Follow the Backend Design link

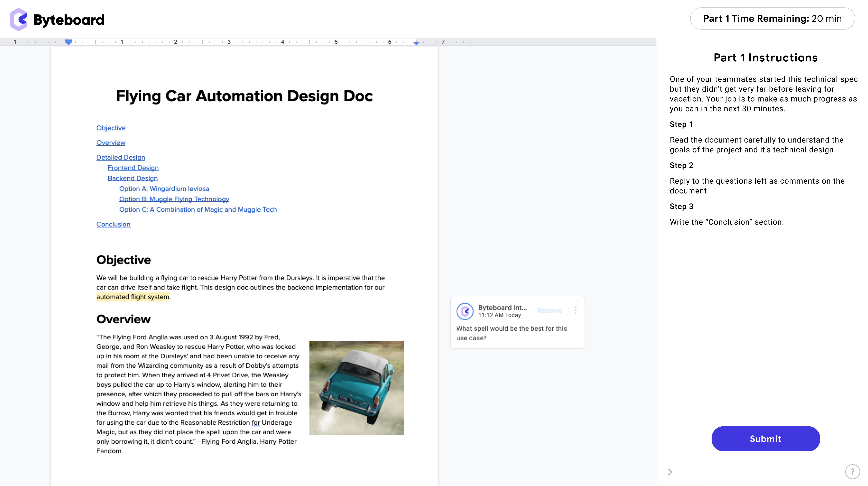pos(133,178)
